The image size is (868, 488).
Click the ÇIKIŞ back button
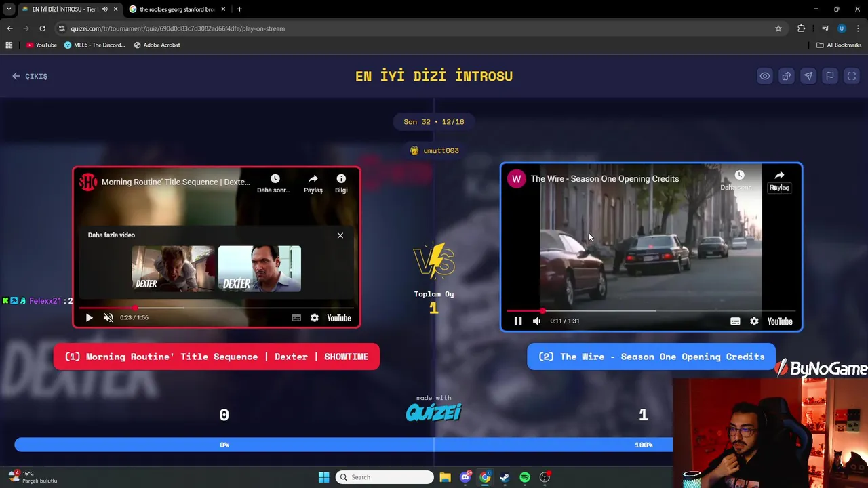click(30, 76)
